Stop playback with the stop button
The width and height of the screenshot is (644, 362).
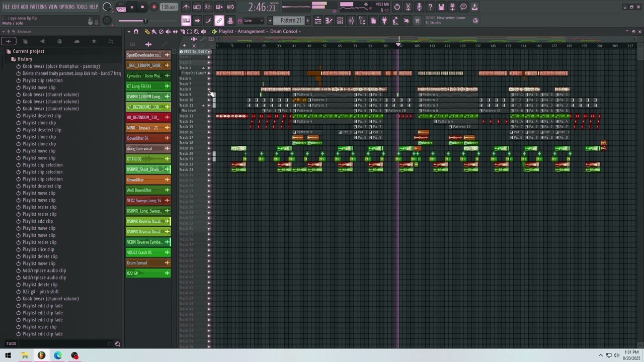[143, 7]
